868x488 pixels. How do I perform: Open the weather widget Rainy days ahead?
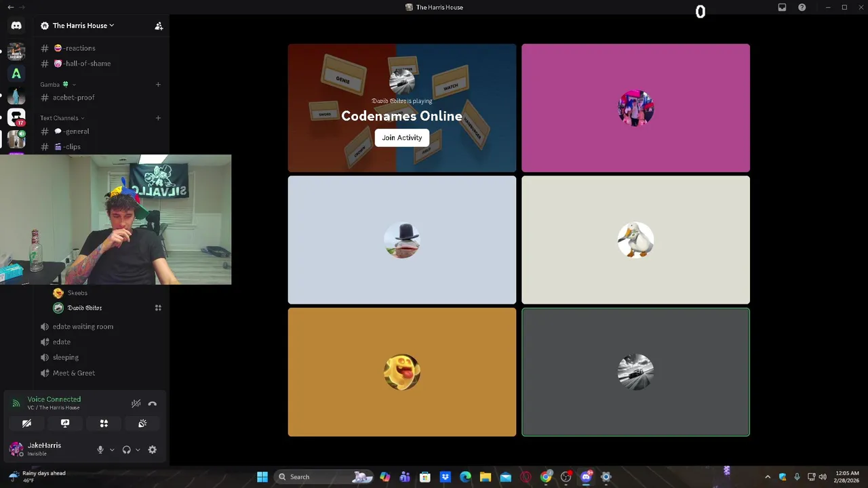pyautogui.click(x=37, y=476)
